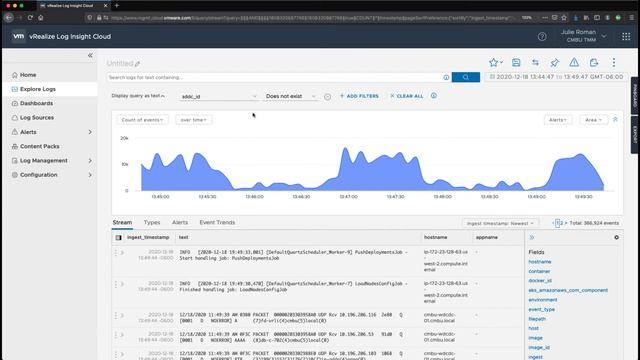Screen dimensions: 640x360
Task: Click info icon next to Clear All
Action: tap(433, 96)
